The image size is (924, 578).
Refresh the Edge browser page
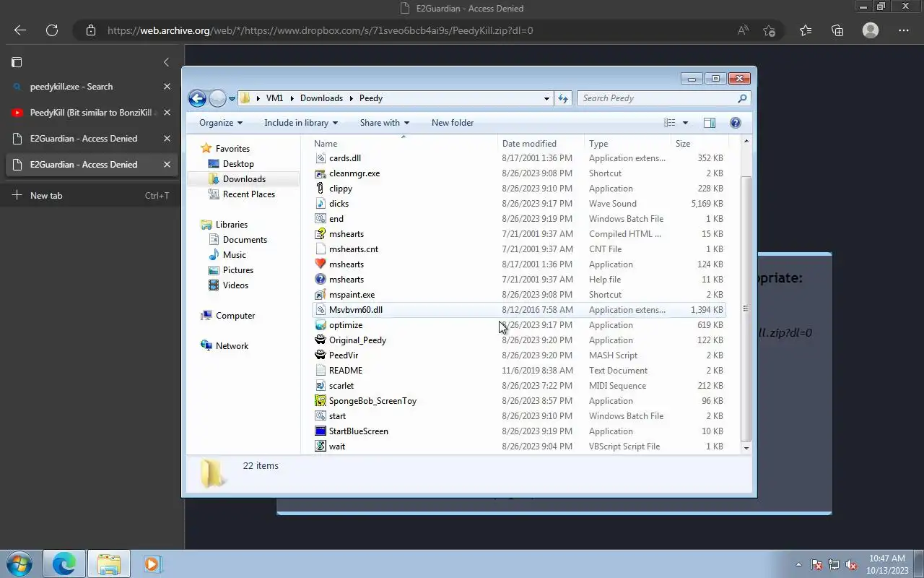[52, 30]
